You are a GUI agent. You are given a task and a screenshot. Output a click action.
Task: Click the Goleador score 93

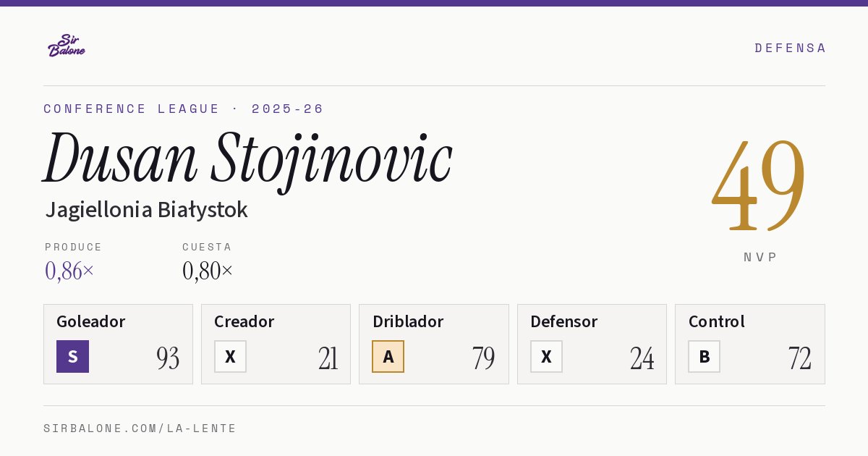pyautogui.click(x=168, y=358)
